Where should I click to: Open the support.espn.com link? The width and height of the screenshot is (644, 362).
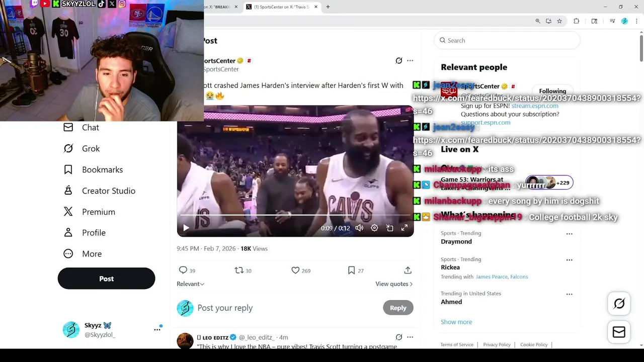click(486, 122)
